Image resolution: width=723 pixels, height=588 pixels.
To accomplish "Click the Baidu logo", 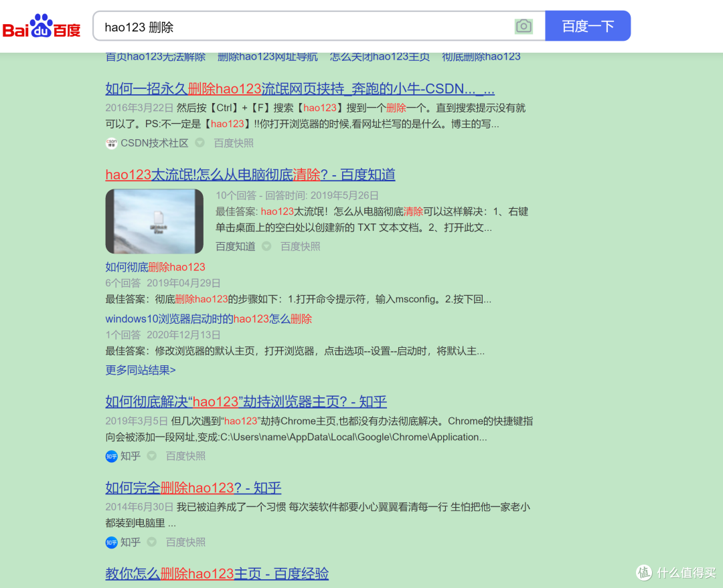I will tap(42, 25).
